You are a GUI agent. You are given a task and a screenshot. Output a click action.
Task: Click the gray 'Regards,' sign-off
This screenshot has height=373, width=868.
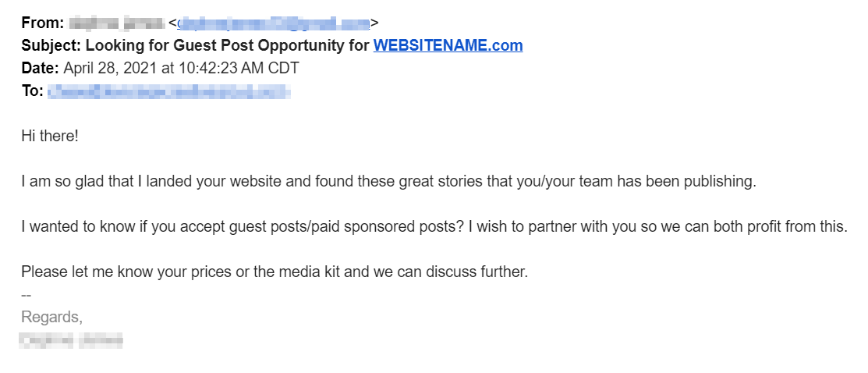[x=51, y=318]
